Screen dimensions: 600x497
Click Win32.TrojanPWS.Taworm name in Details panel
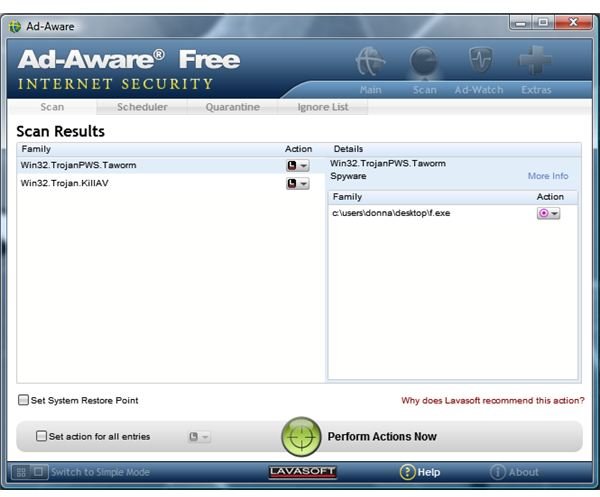pos(388,163)
